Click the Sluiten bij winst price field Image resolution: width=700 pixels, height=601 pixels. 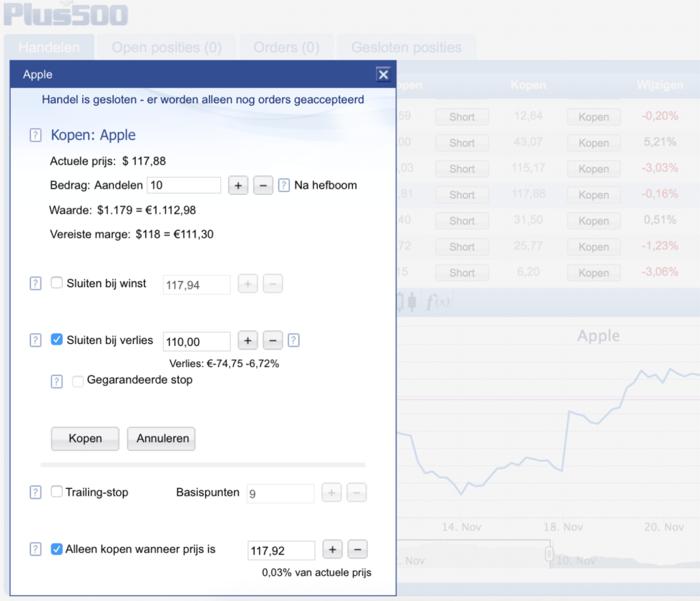point(196,285)
